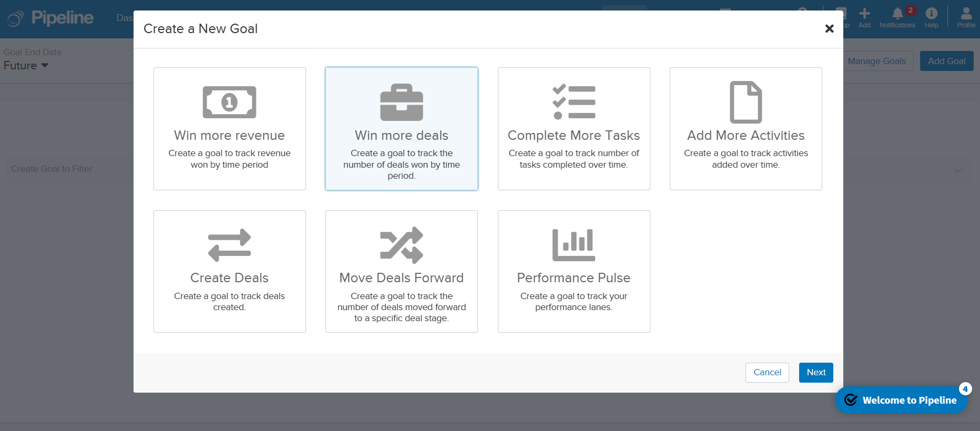
Task: Click the bar chart icon on Performance Pulse
Action: click(574, 244)
